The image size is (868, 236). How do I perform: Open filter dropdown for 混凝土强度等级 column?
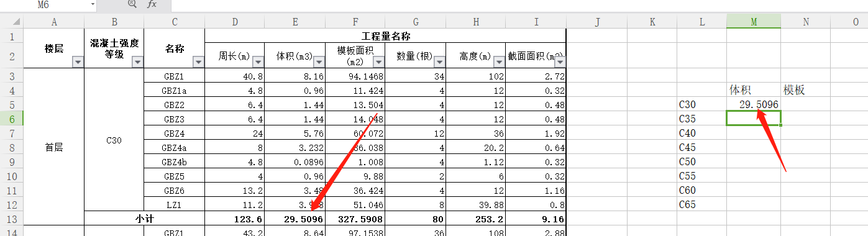(138, 62)
